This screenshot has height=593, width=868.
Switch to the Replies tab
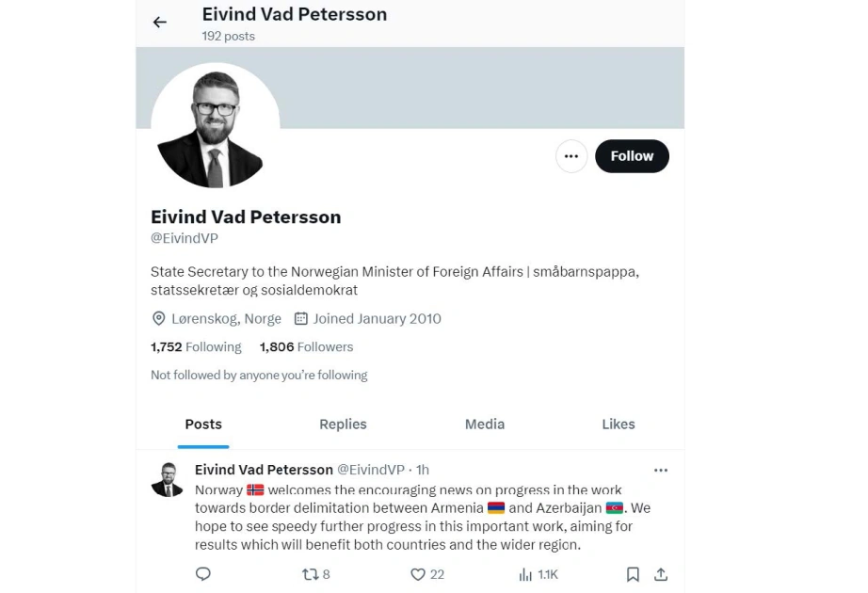coord(343,425)
